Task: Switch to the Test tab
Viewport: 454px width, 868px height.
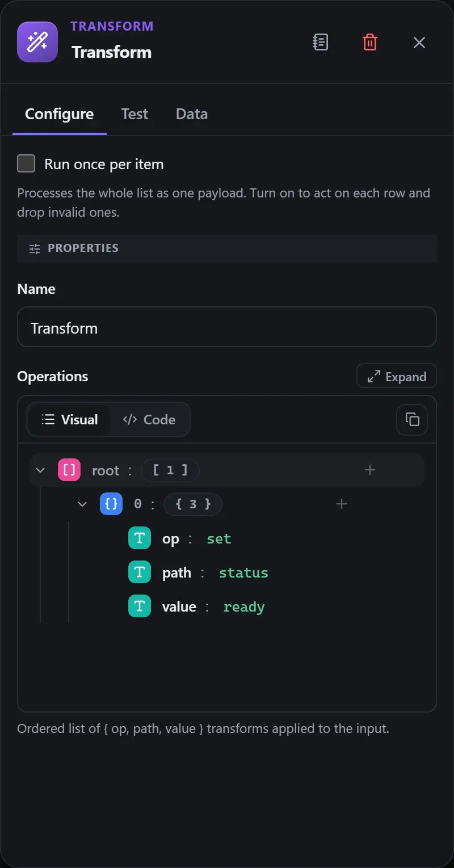Action: point(134,114)
